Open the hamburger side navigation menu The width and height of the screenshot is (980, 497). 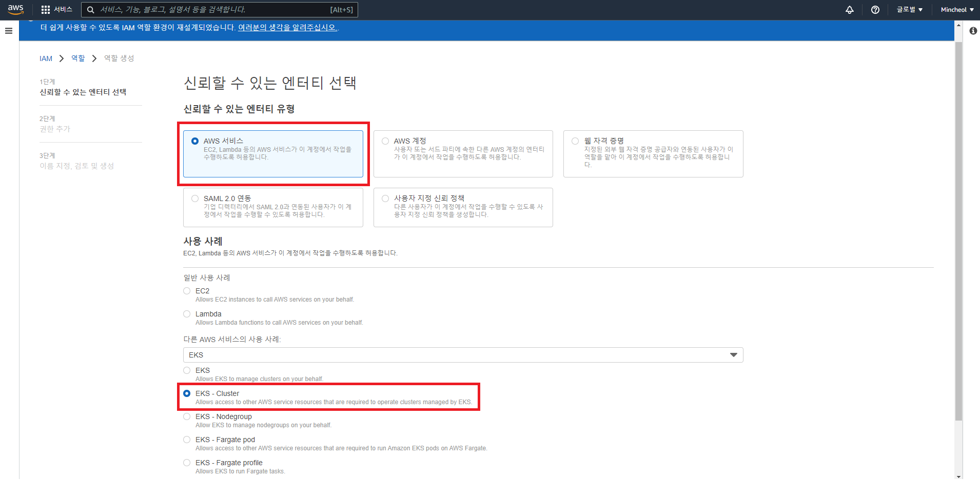[9, 31]
